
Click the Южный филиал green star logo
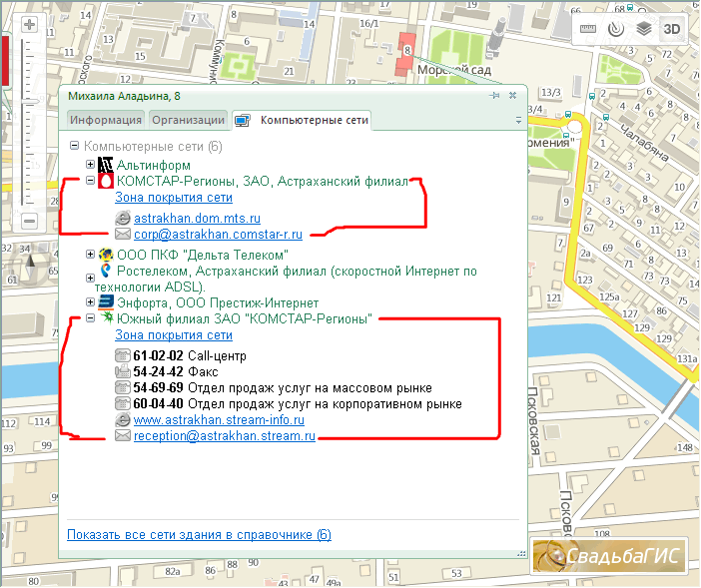tap(107, 317)
